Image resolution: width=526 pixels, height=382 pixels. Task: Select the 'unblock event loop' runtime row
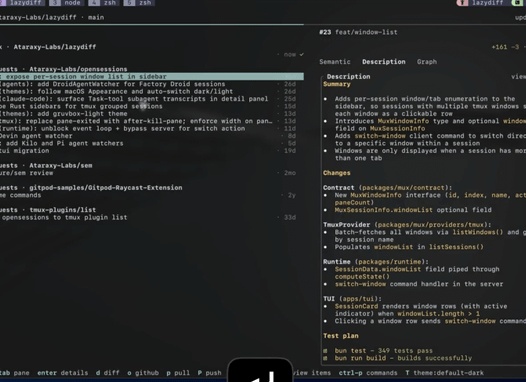[152, 128]
